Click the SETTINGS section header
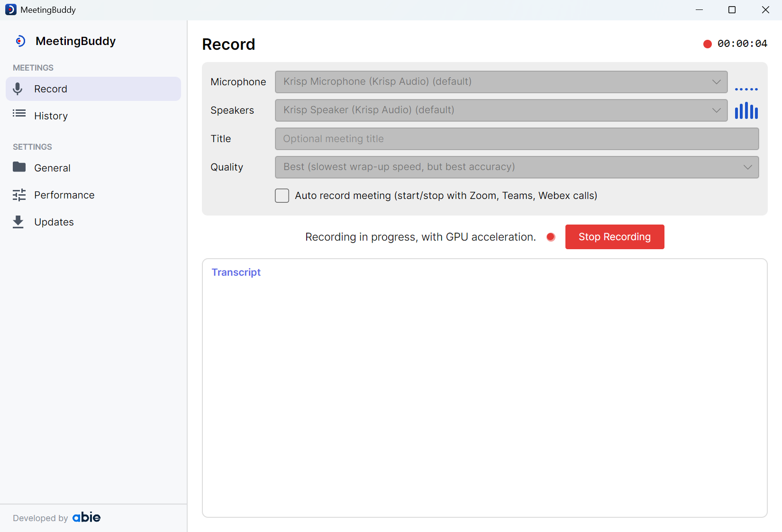Viewport: 782px width, 532px height. [x=32, y=147]
